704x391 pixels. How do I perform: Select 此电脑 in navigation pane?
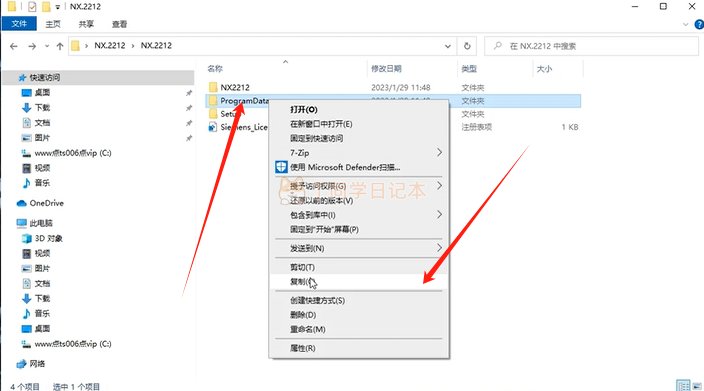(41, 223)
